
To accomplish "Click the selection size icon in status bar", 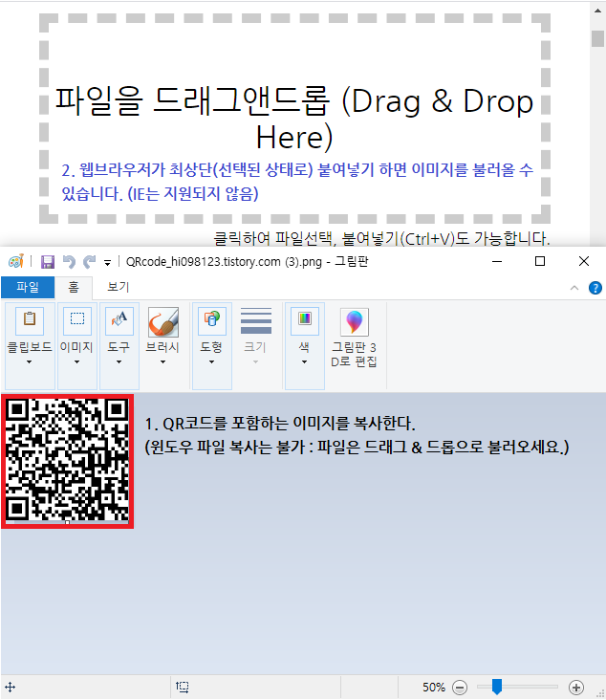I will (182, 687).
